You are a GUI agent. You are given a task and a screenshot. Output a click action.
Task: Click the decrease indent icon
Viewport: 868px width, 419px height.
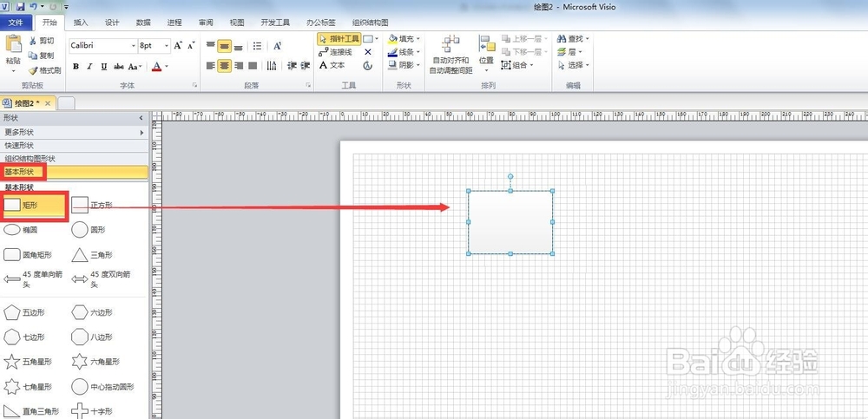(292, 66)
